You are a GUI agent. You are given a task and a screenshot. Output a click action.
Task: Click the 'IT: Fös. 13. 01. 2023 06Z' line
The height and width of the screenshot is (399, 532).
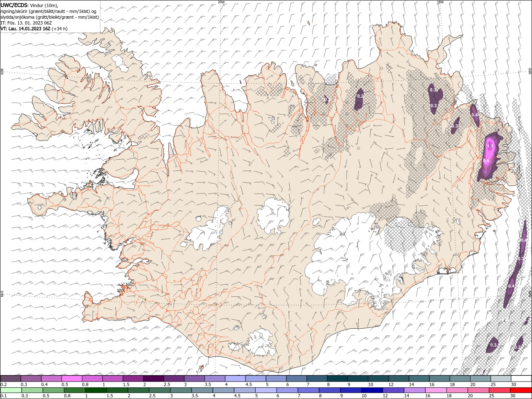tap(26, 23)
